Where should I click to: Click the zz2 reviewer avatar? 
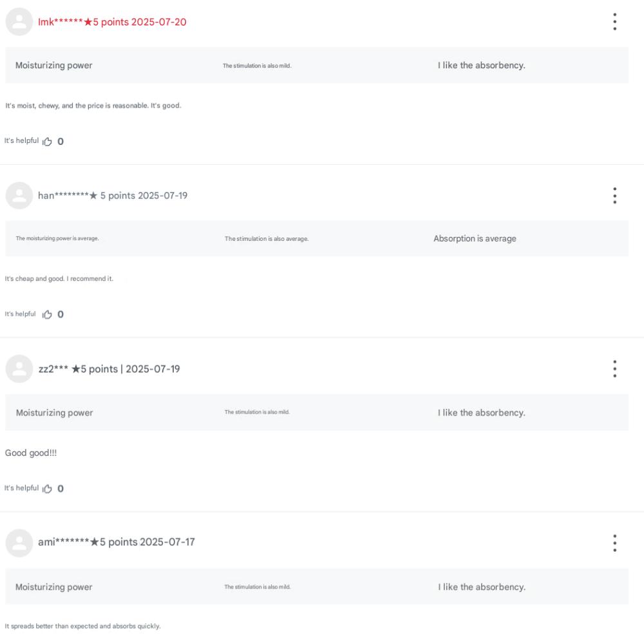[19, 368]
